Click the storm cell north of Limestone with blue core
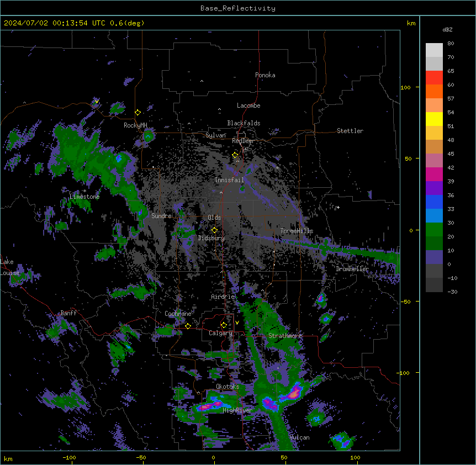 tap(119, 158)
